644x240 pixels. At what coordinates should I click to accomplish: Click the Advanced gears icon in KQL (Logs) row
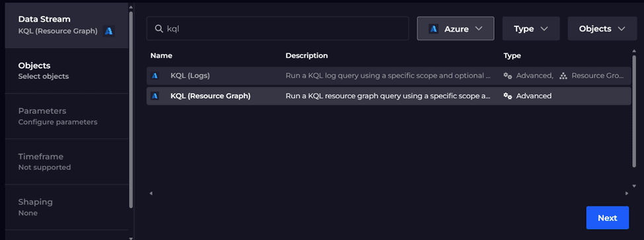[508, 76]
